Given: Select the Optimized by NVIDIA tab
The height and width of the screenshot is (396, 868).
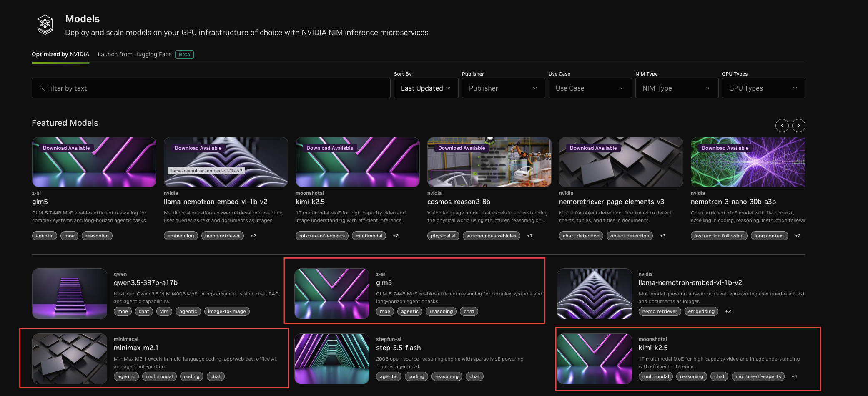Looking at the screenshot, I should tap(60, 54).
